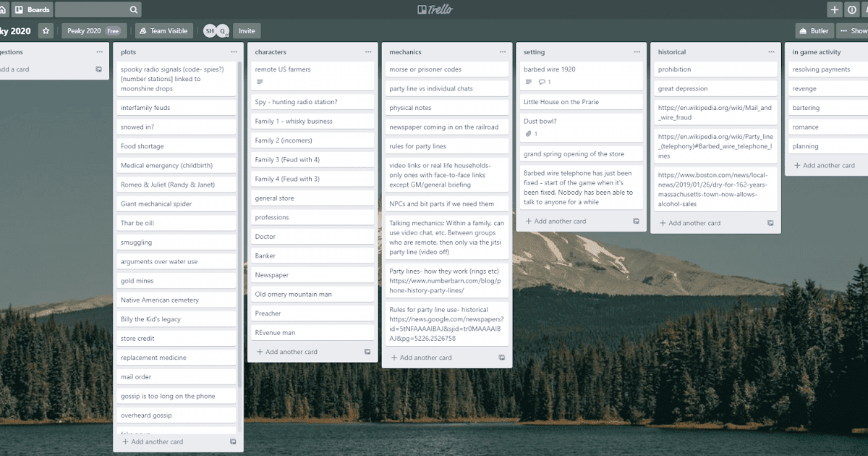Open the Butler automation button
Viewport: 868px width, 456px height.
click(x=814, y=31)
